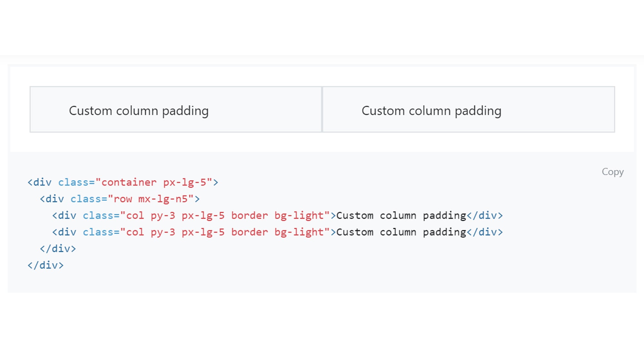
Task: Click the "class=" attribute in second code line
Action: (89, 199)
